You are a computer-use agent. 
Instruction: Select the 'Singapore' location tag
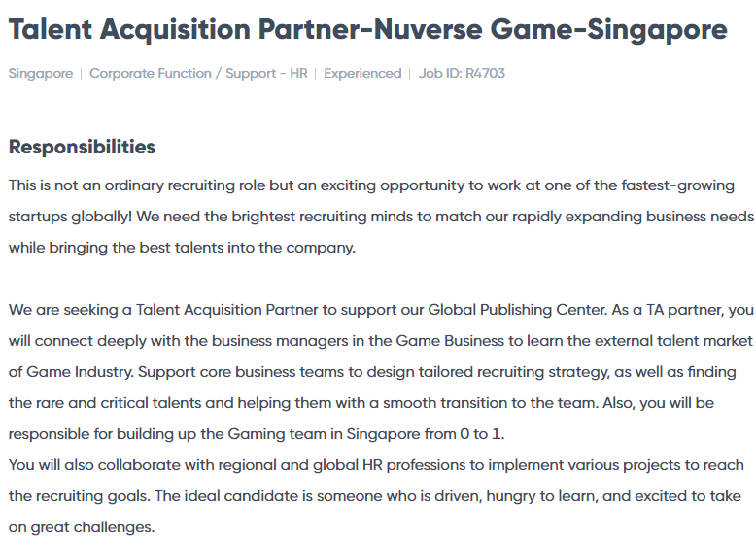click(x=41, y=73)
